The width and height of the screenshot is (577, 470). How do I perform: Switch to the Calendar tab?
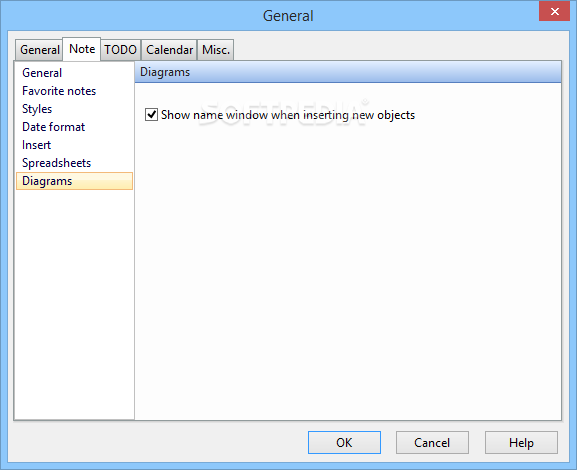(169, 50)
